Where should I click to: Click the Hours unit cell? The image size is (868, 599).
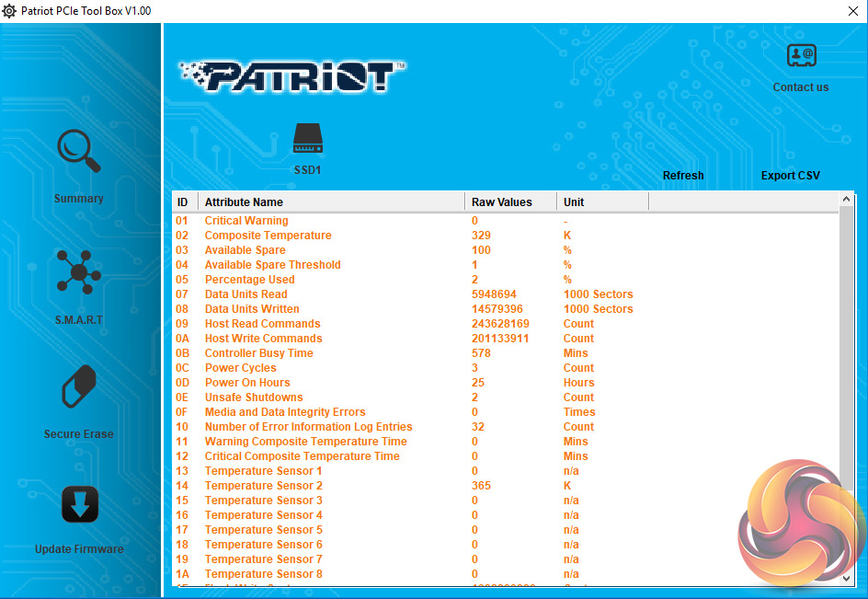point(578,383)
